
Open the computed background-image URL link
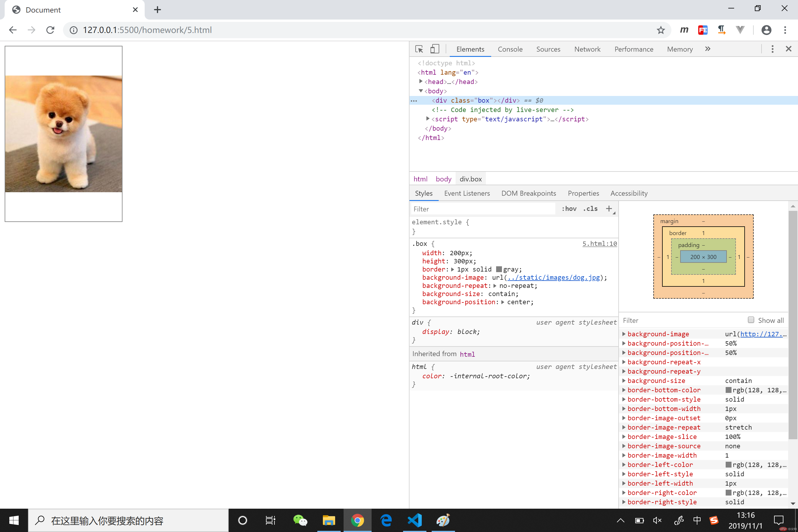763,334
